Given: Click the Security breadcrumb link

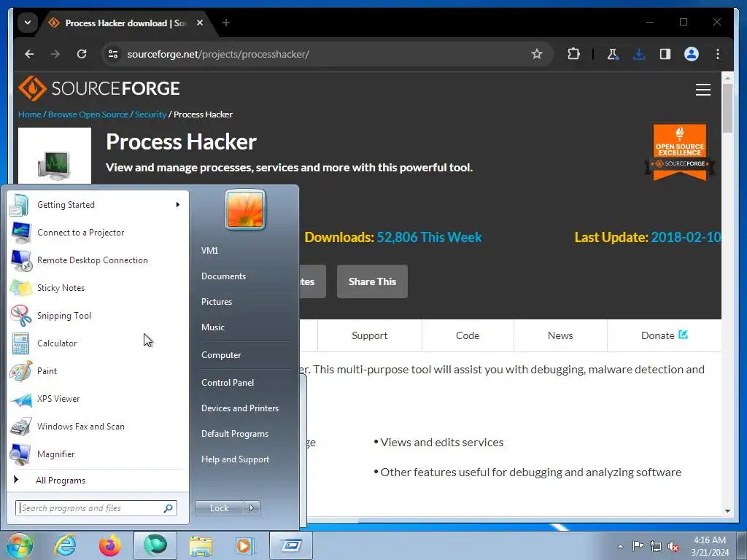Looking at the screenshot, I should pos(150,114).
